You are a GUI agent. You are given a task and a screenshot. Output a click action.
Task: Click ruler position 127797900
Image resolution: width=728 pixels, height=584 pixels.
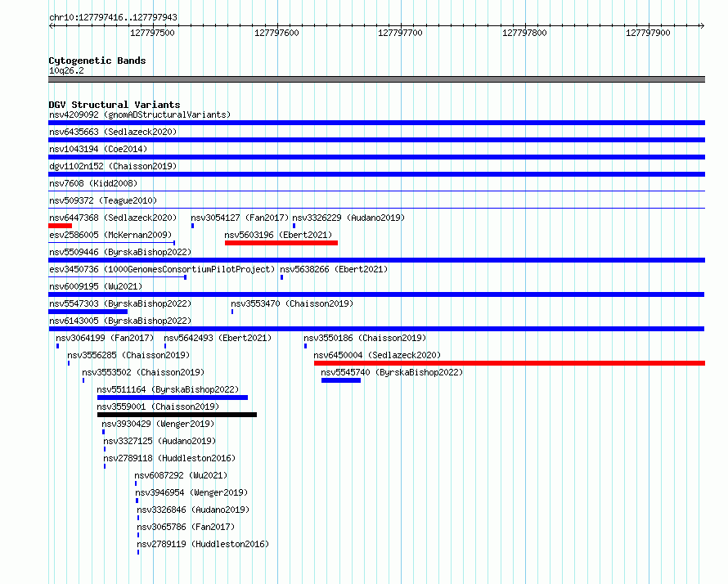(648, 33)
